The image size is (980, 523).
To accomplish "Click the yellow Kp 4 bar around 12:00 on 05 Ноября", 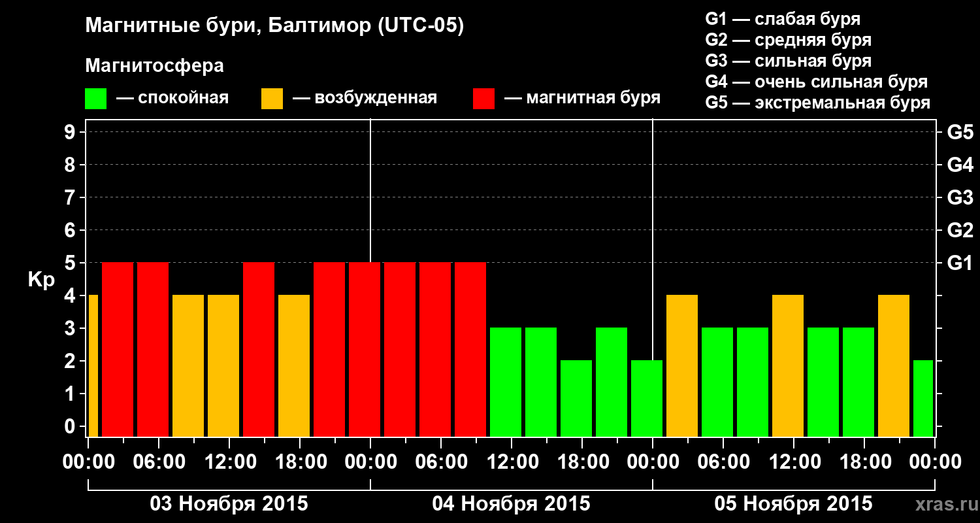I will tap(788, 365).
